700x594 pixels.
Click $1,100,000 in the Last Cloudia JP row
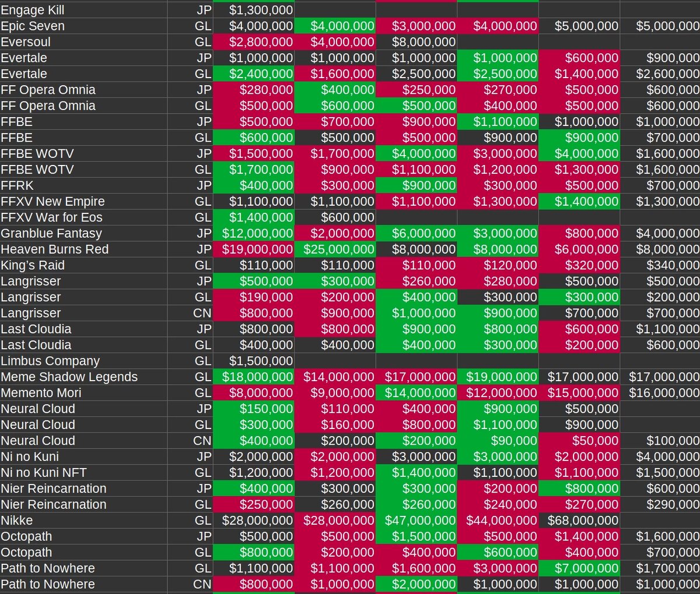tap(660, 329)
